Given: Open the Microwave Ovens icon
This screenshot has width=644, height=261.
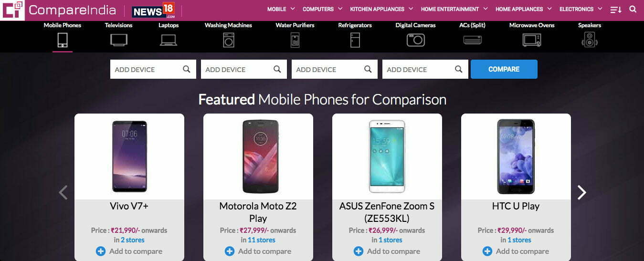Looking at the screenshot, I should 532,40.
